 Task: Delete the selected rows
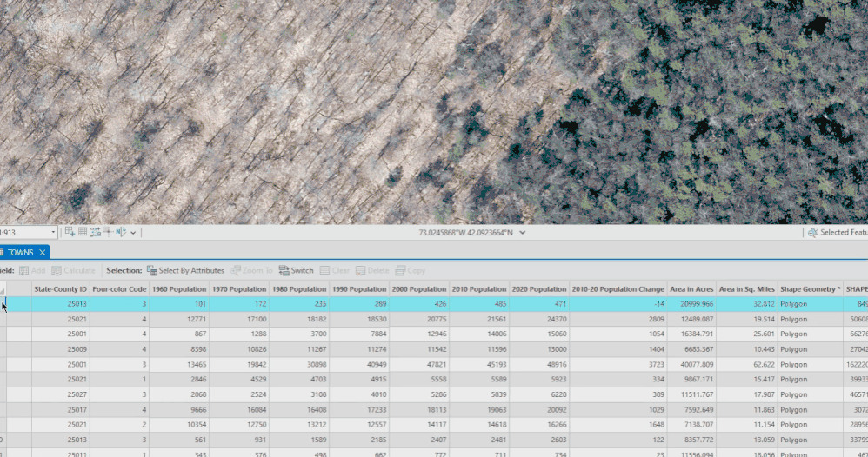click(x=372, y=270)
